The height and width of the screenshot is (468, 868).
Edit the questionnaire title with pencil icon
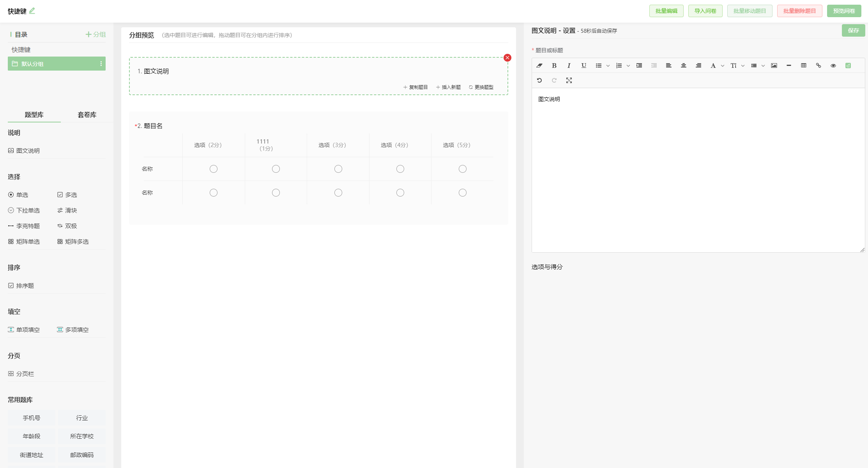(x=32, y=11)
